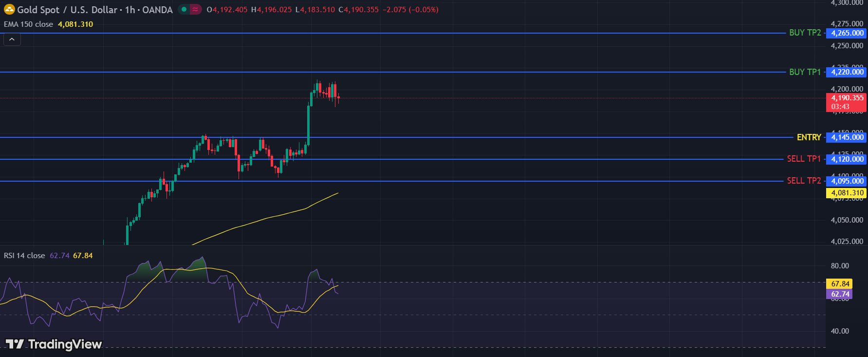Click the BUY TP1 text label
The width and height of the screenshot is (868, 357).
point(805,72)
